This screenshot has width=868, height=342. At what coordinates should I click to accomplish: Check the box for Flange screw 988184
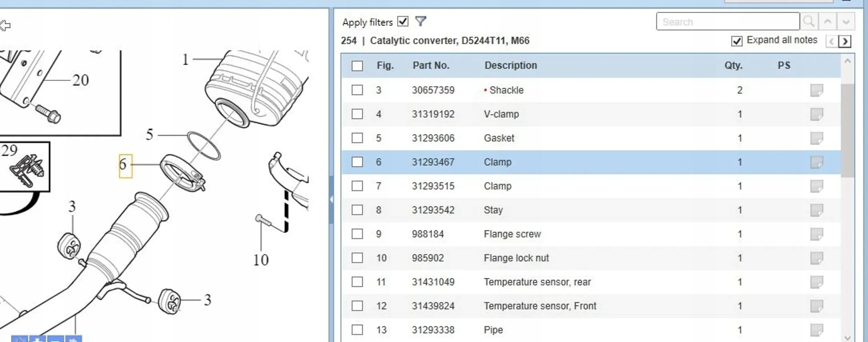pos(357,234)
